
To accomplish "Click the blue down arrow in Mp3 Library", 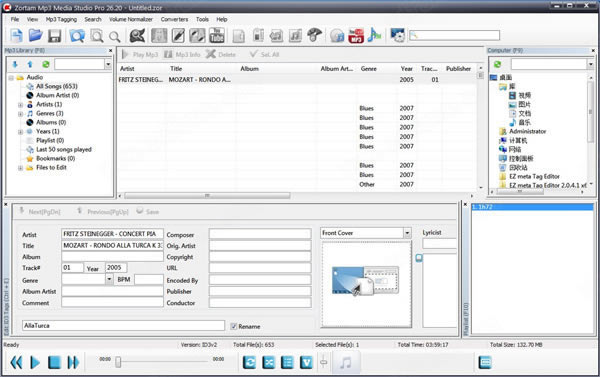I will click(x=15, y=64).
